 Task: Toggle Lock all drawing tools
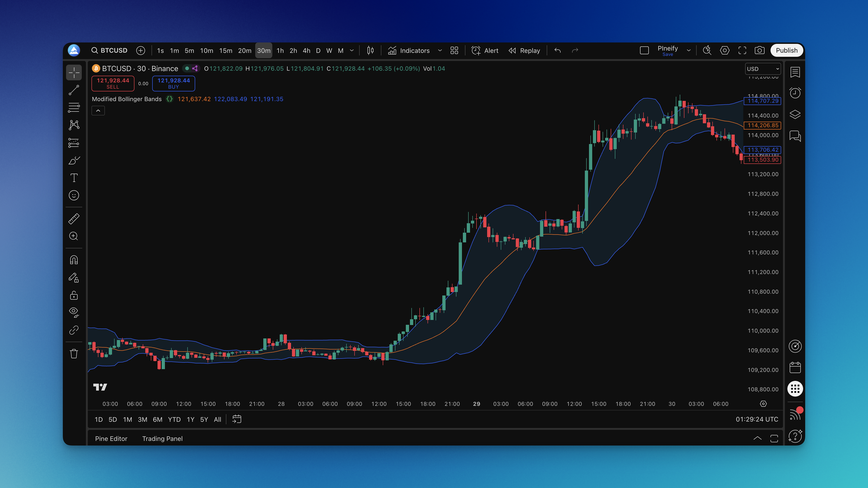[x=74, y=295]
